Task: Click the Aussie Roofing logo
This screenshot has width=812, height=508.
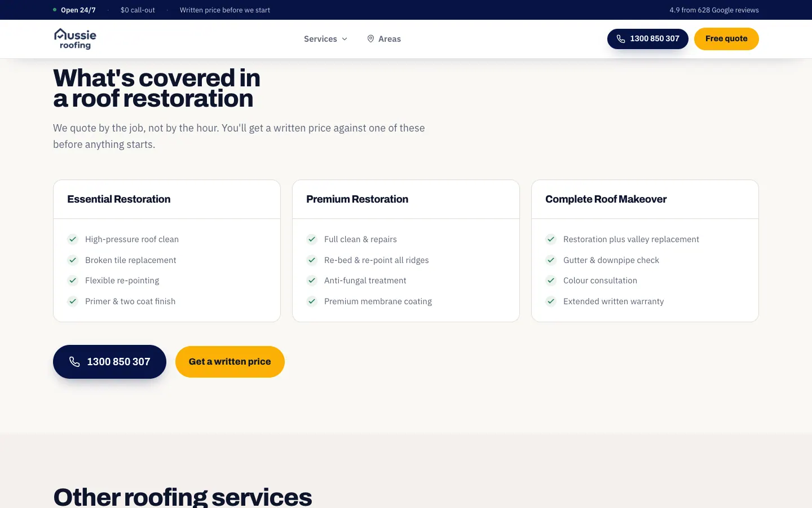Action: (75, 39)
